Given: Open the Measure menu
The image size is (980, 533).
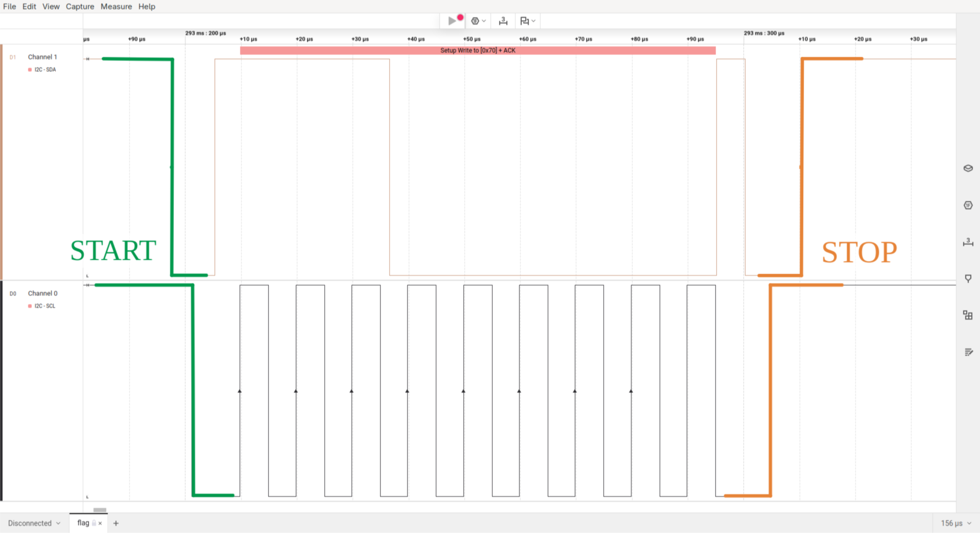Looking at the screenshot, I should click(116, 6).
